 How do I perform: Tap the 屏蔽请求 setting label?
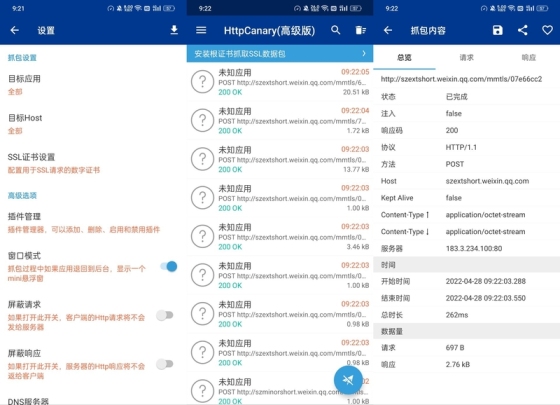point(24,304)
